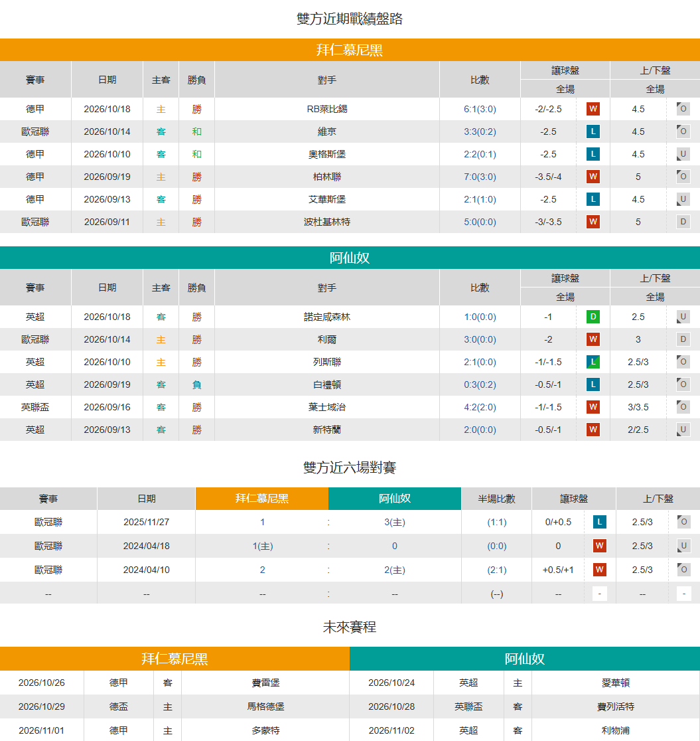700x741 pixels.
Task: Click the L handicap badge in the 艾華斯堡 row
Action: click(593, 199)
